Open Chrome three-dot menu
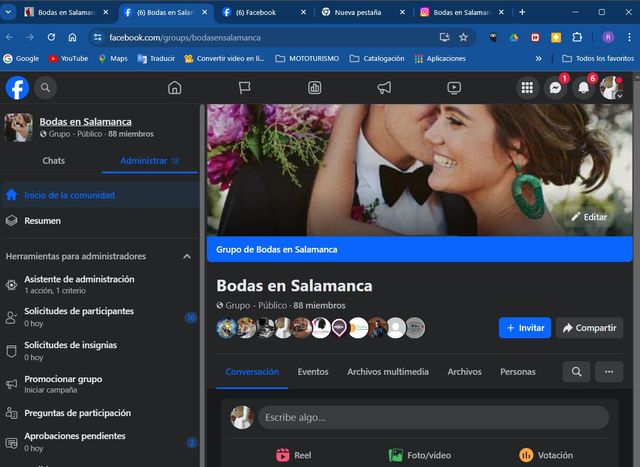 point(629,37)
